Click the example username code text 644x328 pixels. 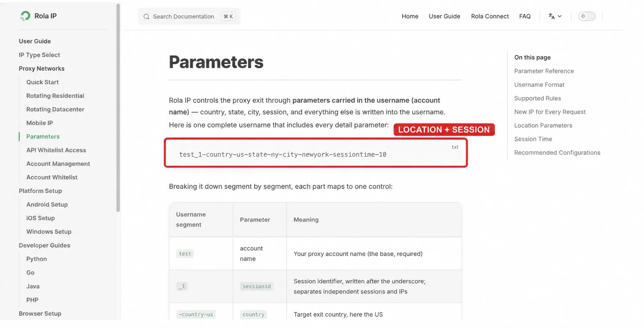click(x=282, y=154)
